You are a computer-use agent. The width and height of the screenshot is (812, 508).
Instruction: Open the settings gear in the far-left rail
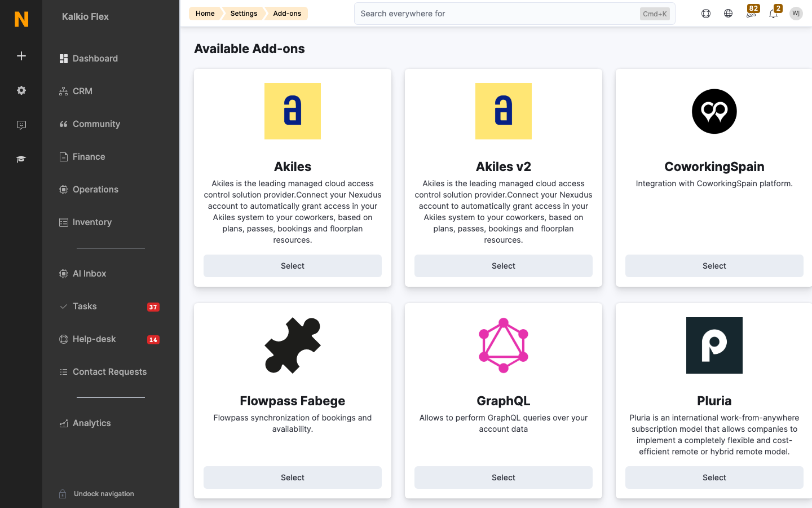(21, 90)
